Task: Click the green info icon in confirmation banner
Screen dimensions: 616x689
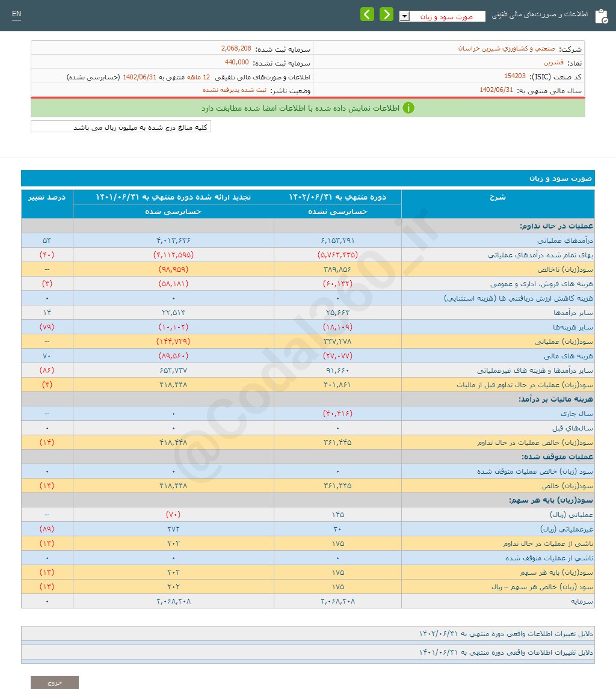Action: click(x=409, y=109)
